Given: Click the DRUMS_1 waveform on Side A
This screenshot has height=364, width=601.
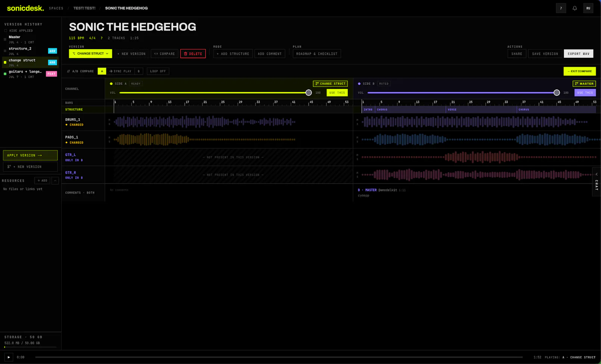Looking at the screenshot, I should tap(205, 122).
